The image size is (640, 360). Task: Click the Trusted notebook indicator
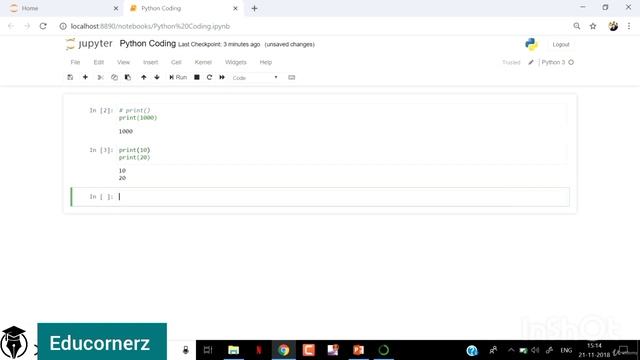[x=511, y=62]
